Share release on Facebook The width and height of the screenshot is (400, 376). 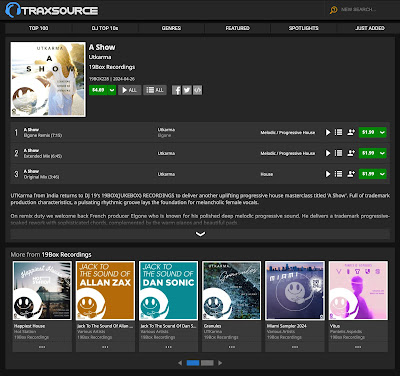[176, 90]
